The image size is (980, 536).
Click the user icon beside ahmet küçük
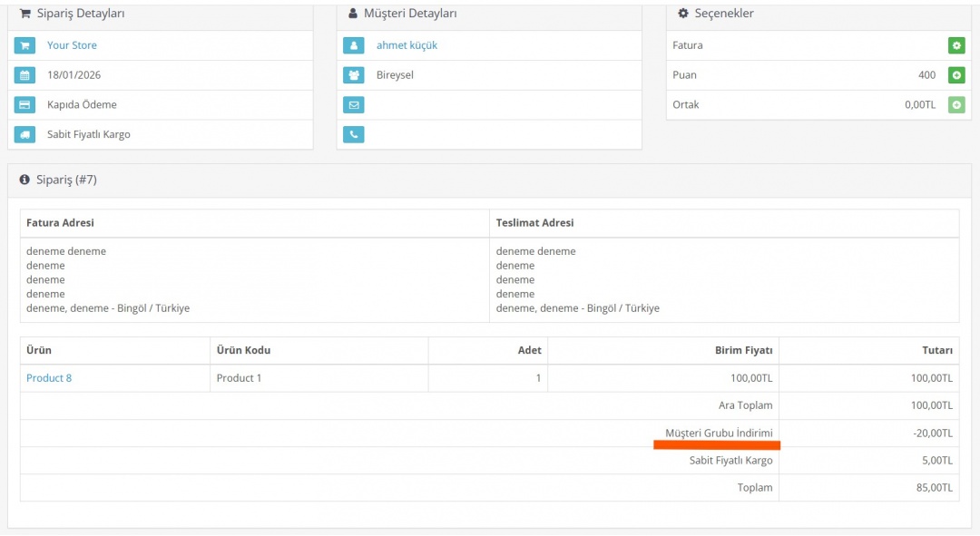coord(353,45)
